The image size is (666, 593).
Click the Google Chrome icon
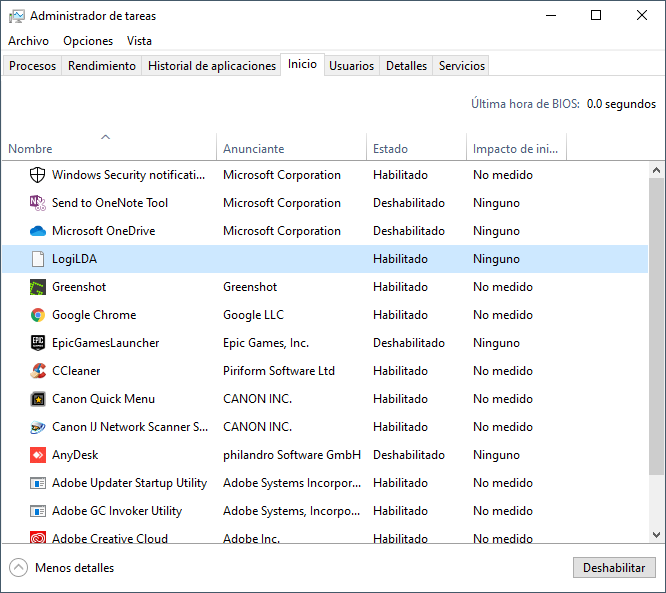tap(37, 315)
